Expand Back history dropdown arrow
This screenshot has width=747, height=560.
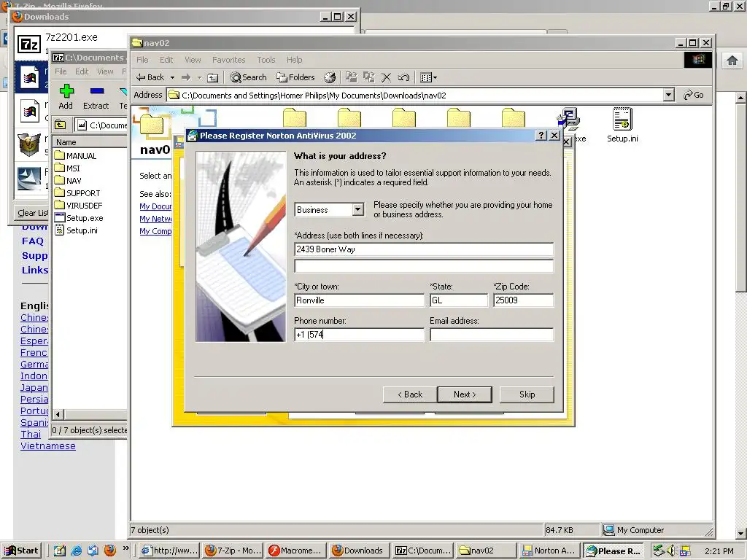coord(172,77)
